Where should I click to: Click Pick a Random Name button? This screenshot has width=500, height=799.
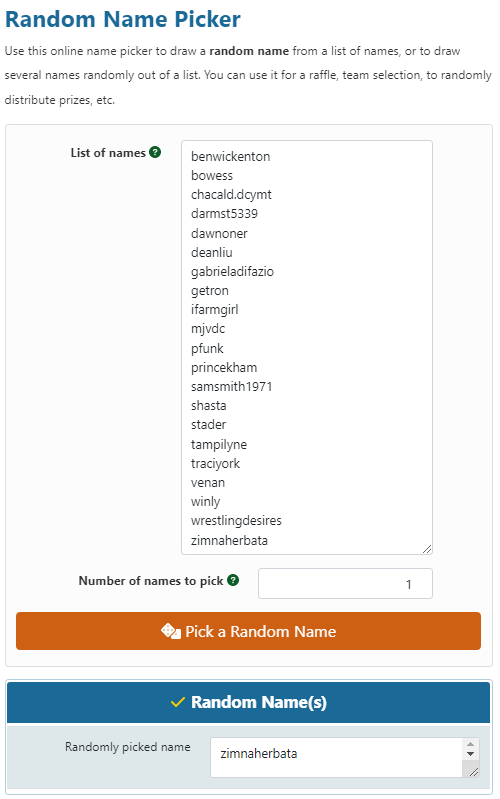(x=248, y=631)
